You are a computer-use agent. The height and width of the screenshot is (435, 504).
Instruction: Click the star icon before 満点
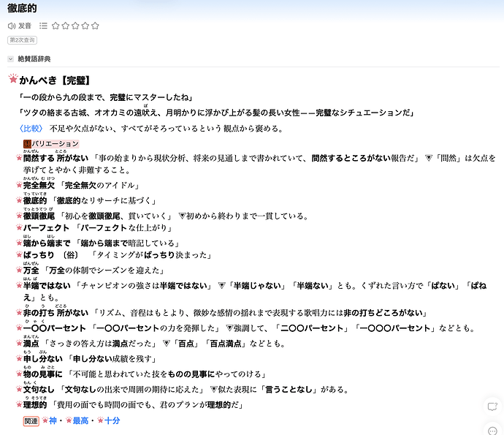point(19,344)
